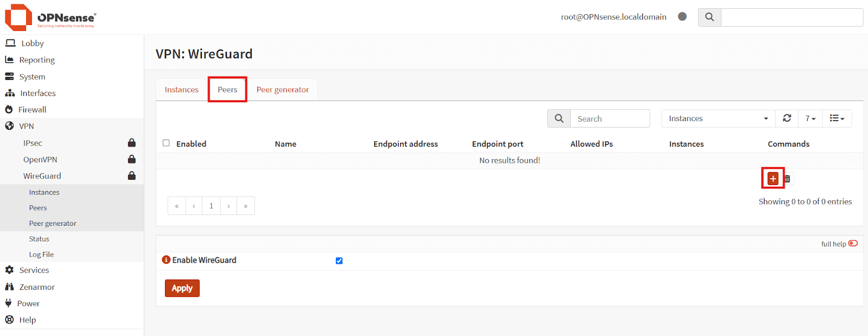
Task: Click the info icon beside Enable WireGuard
Action: click(166, 260)
